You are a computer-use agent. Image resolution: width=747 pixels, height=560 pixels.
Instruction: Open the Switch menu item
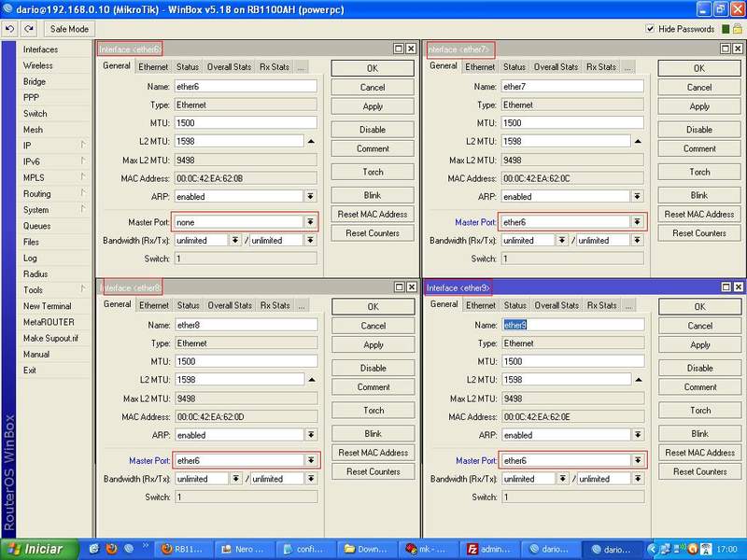click(x=35, y=113)
